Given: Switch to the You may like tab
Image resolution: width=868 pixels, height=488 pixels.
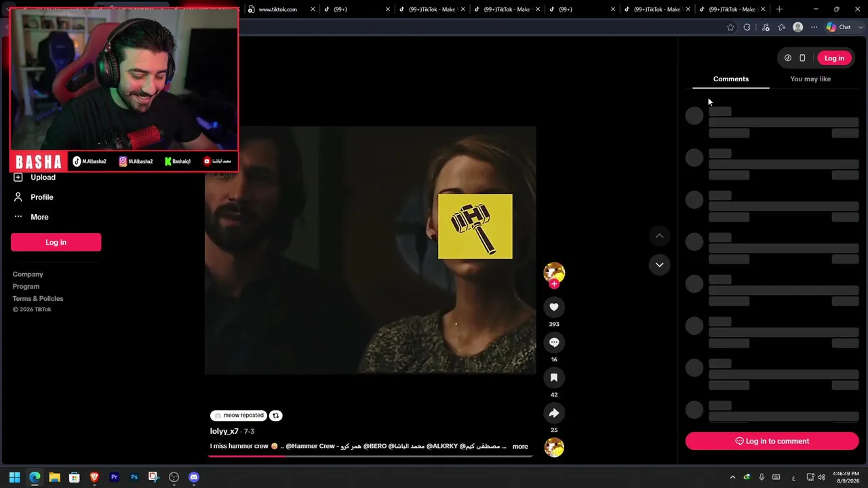Looking at the screenshot, I should 810,79.
